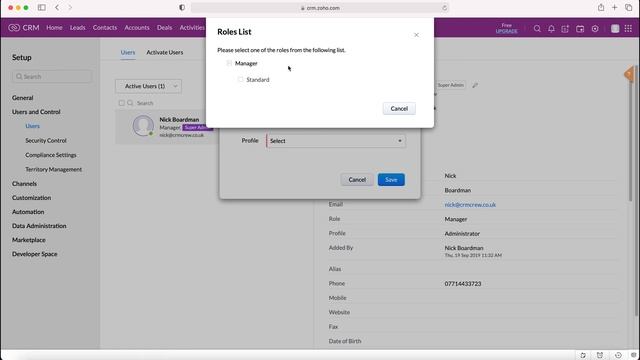Click Cancel next to Save button
640x360 pixels.
pos(357,180)
